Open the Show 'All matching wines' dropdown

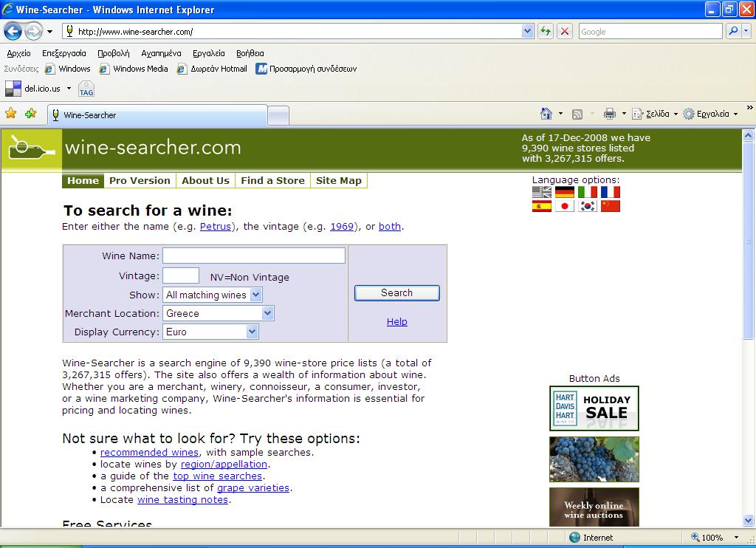[x=213, y=295]
